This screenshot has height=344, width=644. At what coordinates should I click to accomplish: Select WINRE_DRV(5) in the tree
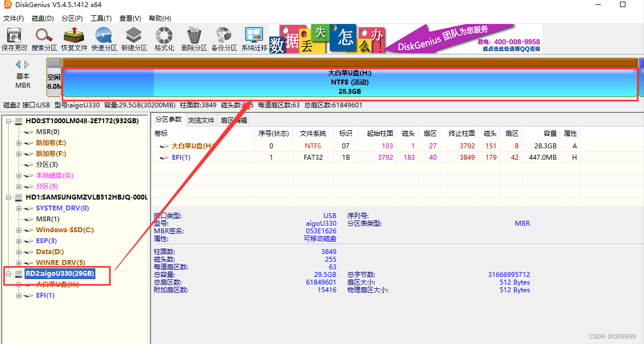(61, 262)
